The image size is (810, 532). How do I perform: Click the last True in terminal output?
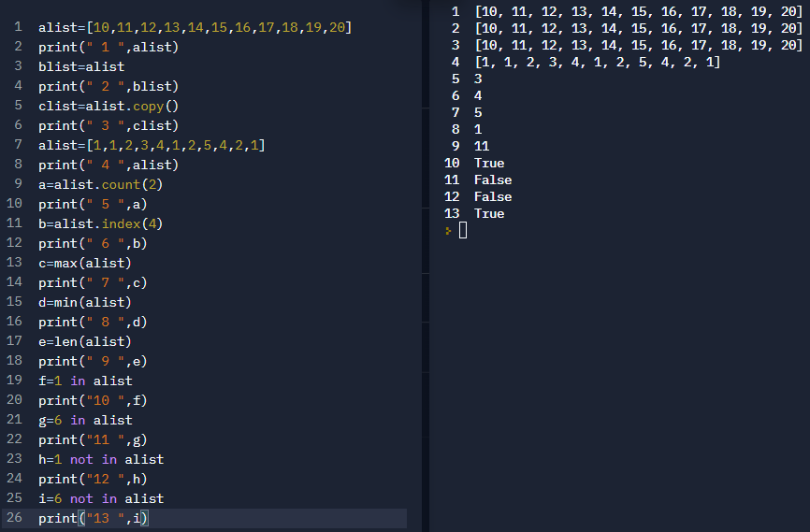(x=489, y=213)
